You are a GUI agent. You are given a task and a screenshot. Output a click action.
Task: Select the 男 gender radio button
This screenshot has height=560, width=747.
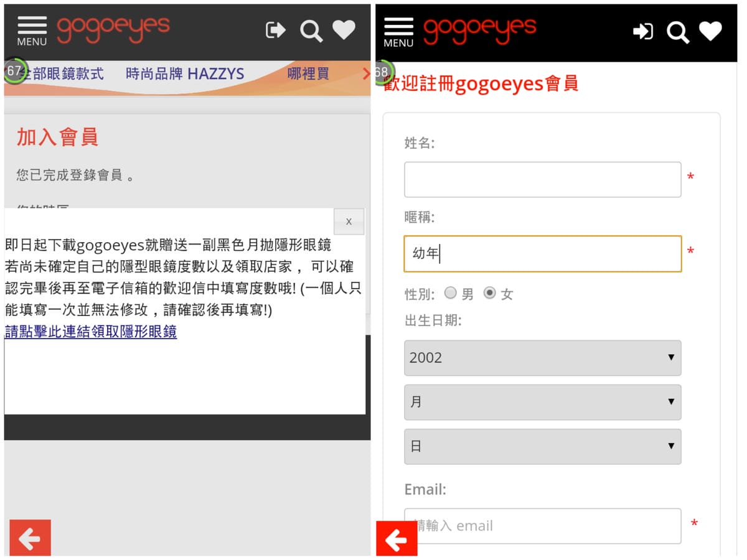[x=450, y=293]
